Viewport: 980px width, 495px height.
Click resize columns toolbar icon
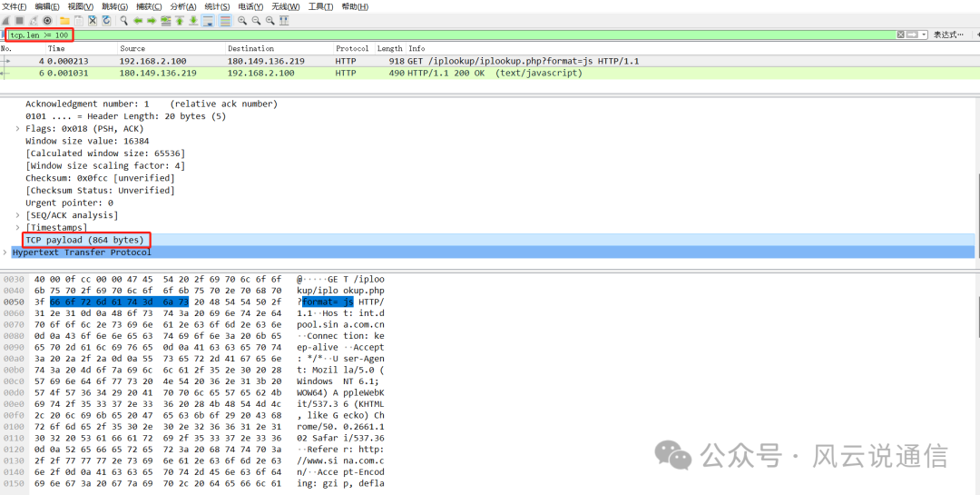(x=287, y=20)
